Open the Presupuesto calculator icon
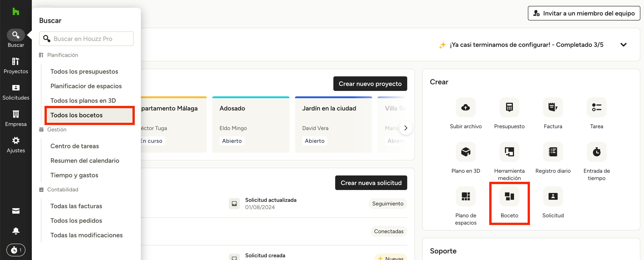Viewport: 644px width, 260px height. 509,107
